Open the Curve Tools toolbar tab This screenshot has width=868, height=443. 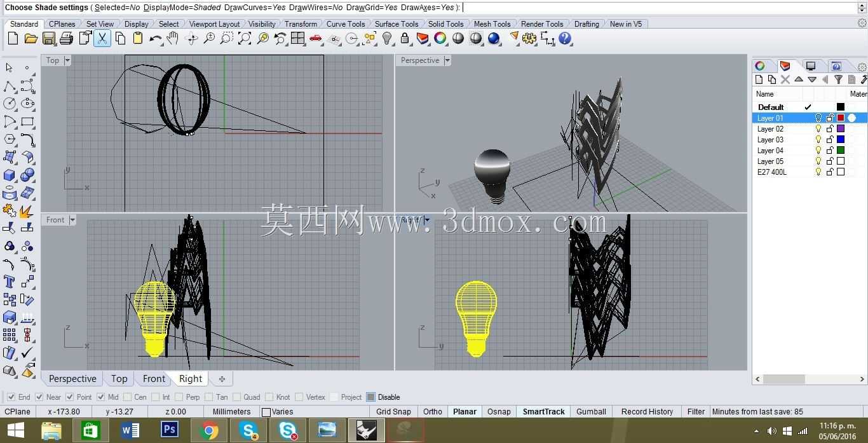(x=346, y=24)
